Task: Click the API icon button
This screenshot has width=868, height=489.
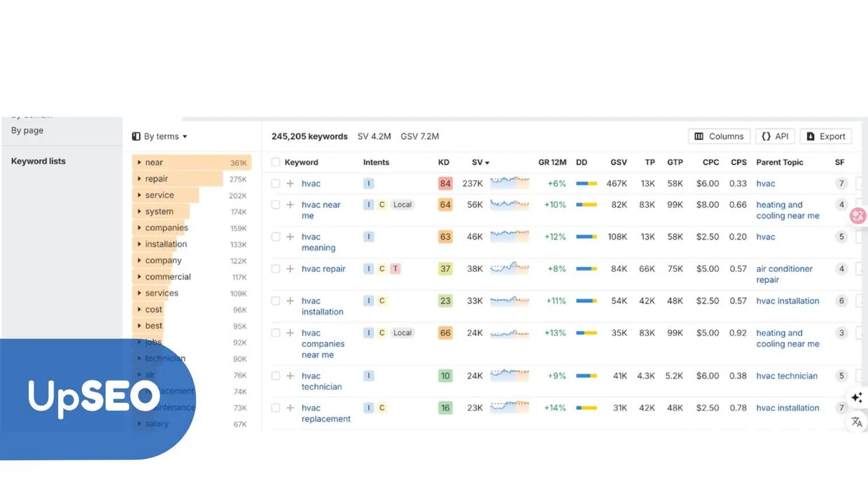Action: [x=775, y=136]
